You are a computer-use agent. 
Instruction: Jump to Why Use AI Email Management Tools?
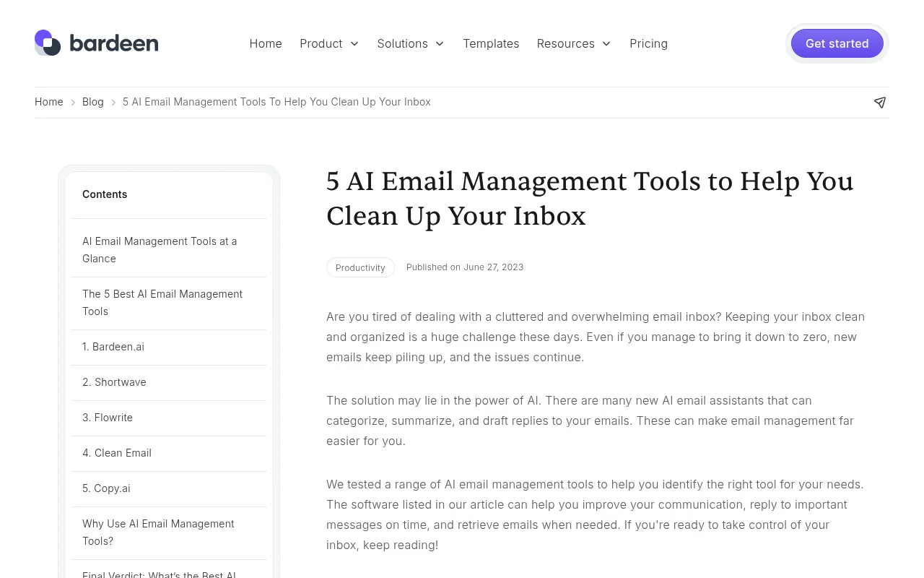pyautogui.click(x=169, y=532)
